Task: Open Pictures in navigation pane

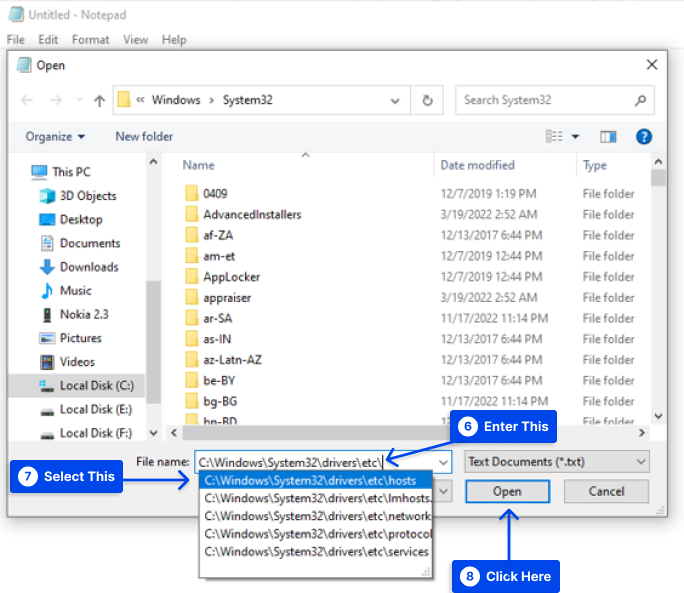Action: point(70,338)
